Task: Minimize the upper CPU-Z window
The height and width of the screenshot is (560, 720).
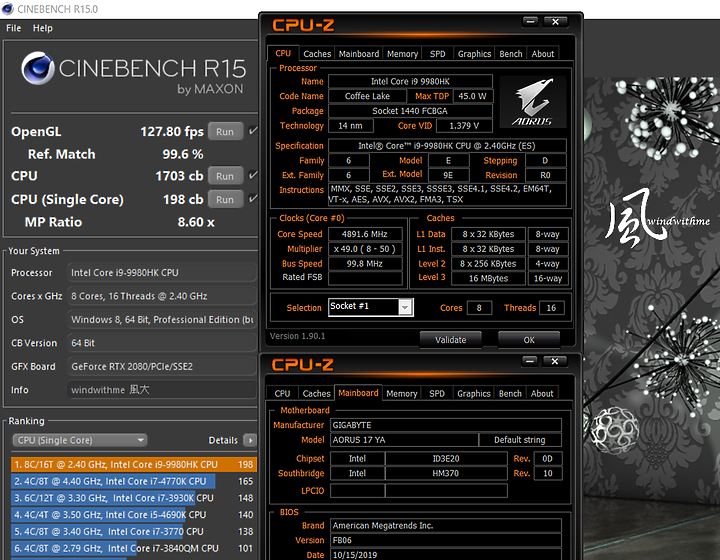Action: (x=530, y=22)
